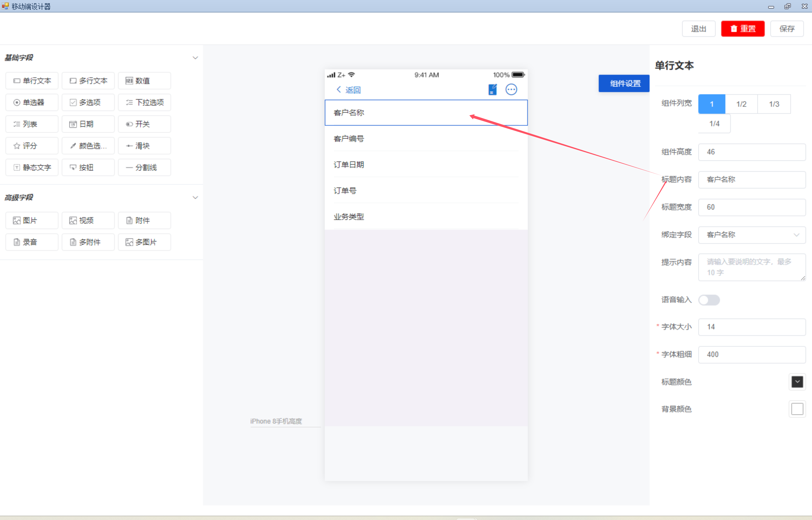Collapse the 基础字段 section

pyautogui.click(x=195, y=58)
